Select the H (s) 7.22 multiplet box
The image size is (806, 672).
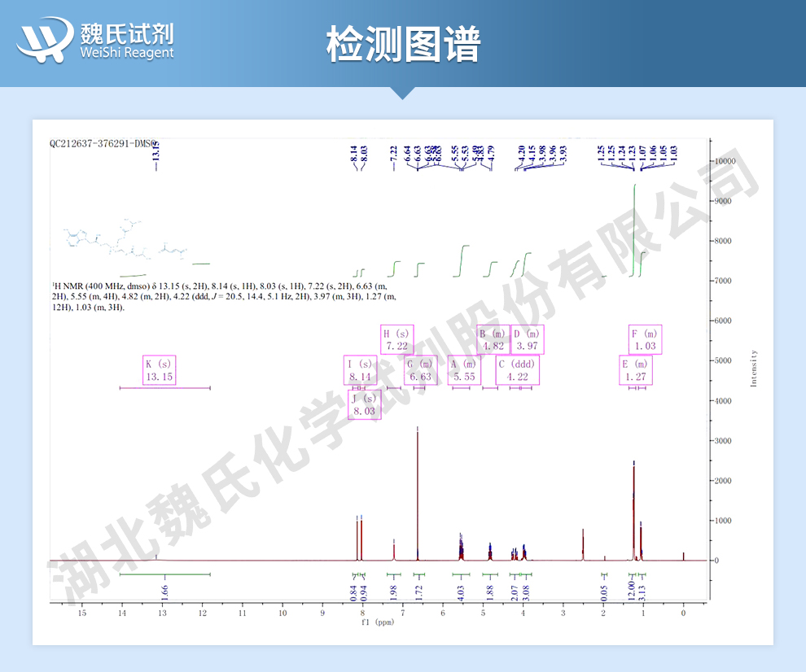[396, 339]
